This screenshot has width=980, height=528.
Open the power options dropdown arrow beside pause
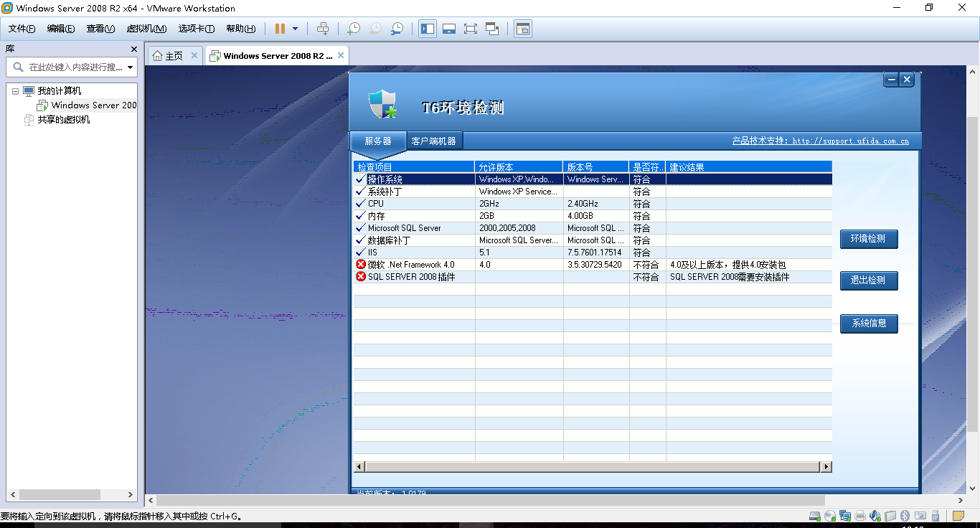coord(295,29)
